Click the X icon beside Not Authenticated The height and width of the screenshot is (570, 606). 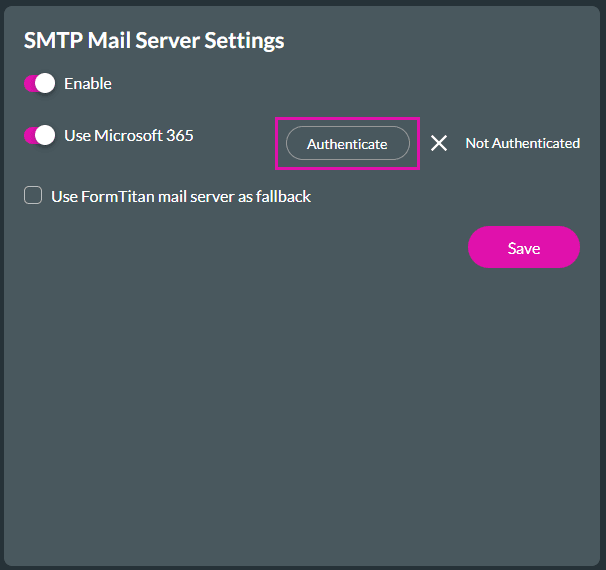438,143
